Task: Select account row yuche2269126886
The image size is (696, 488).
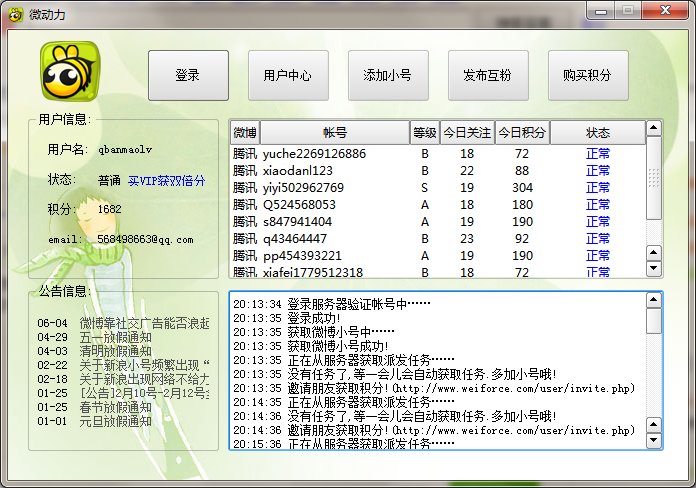Action: click(x=438, y=154)
